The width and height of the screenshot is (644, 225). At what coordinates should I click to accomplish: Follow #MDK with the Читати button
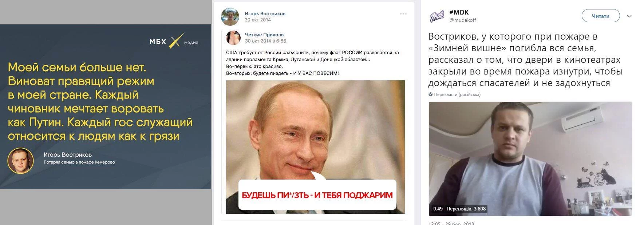[601, 16]
